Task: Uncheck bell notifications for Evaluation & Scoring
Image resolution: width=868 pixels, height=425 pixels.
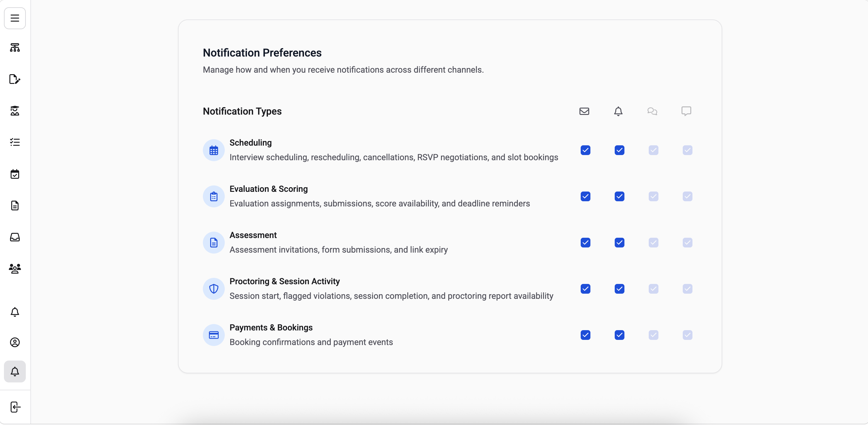Action: [619, 196]
